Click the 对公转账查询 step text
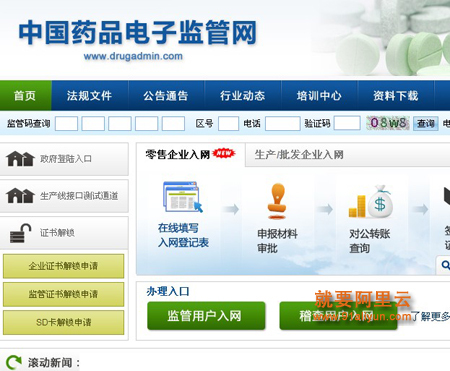450x371 pixels. pyautogui.click(x=369, y=241)
